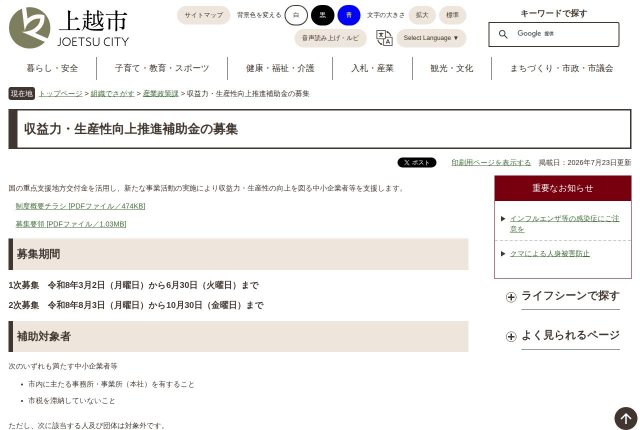Share page with X ポスト button

[417, 162]
